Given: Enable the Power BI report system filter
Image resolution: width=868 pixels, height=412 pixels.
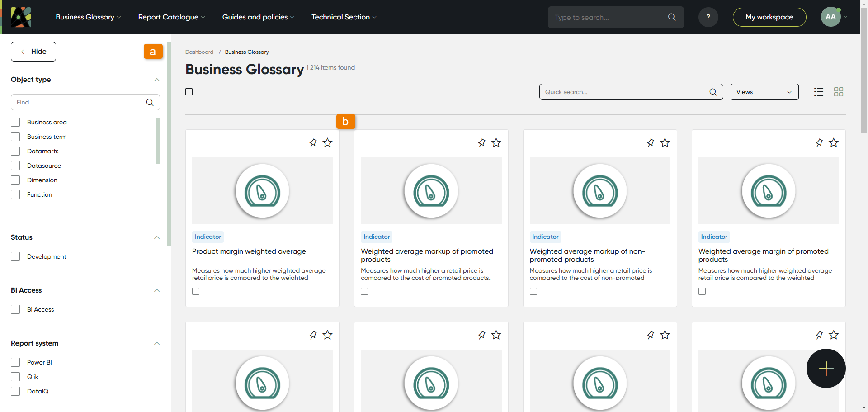Looking at the screenshot, I should [x=16, y=362].
